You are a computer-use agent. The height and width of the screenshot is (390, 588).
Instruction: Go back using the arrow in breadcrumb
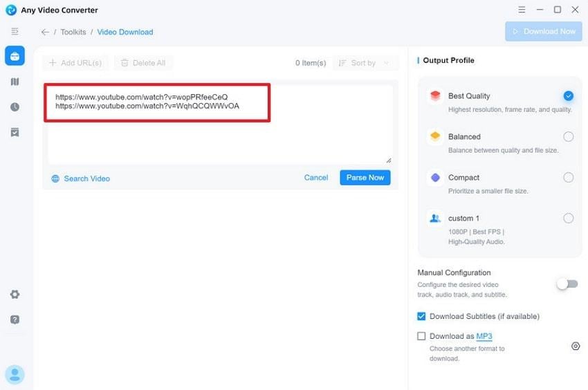[45, 32]
